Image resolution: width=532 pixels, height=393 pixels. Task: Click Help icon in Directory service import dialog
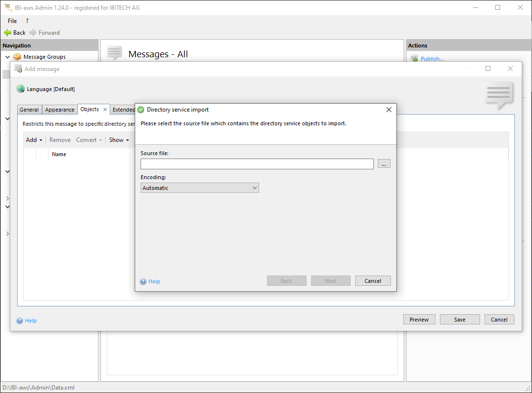tap(143, 281)
